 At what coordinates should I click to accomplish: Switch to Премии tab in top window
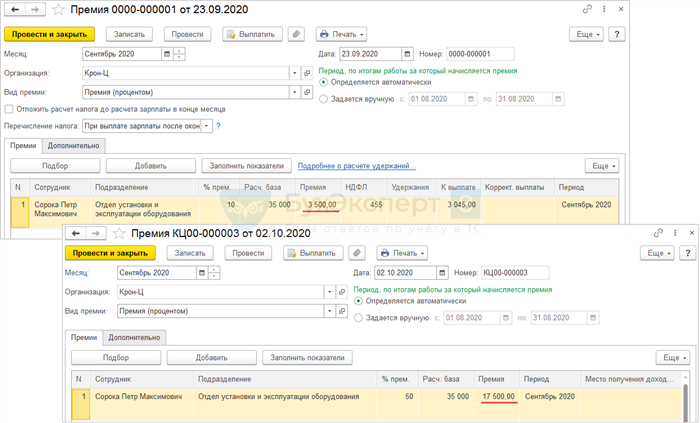click(x=23, y=146)
